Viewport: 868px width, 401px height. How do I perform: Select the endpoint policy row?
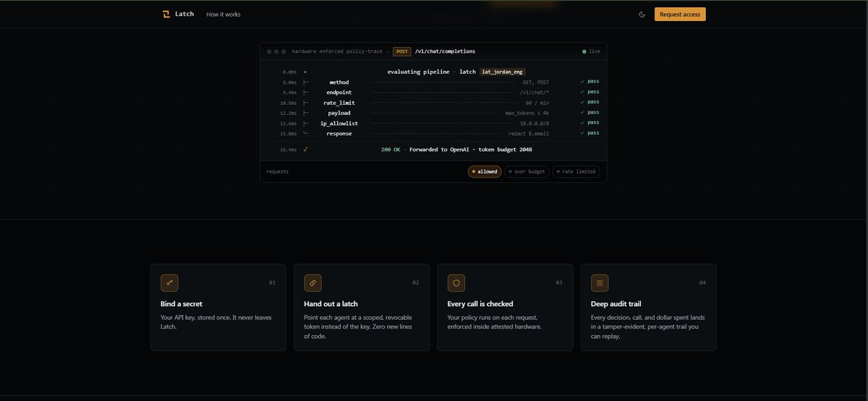pyautogui.click(x=433, y=92)
